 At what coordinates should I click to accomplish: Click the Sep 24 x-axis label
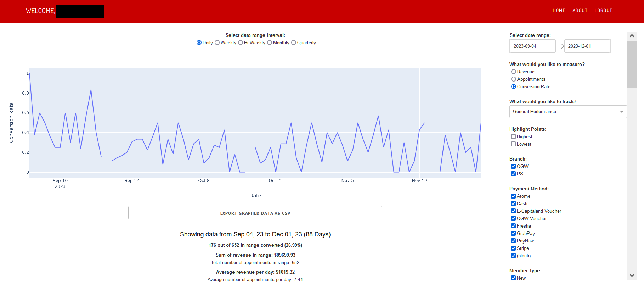click(132, 181)
